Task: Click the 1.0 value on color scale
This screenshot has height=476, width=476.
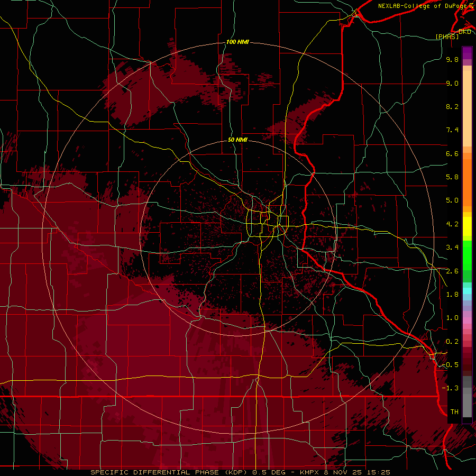Action: tap(452, 318)
